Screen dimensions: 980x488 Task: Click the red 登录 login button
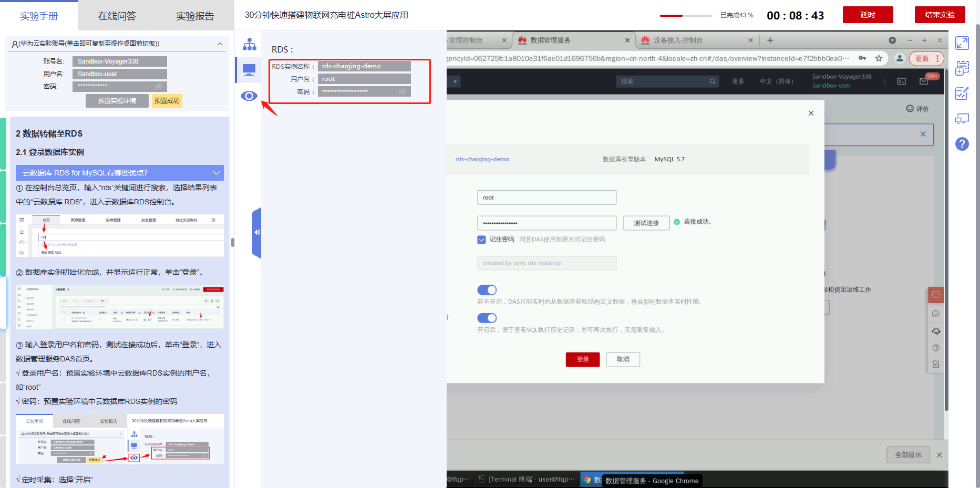coord(583,359)
